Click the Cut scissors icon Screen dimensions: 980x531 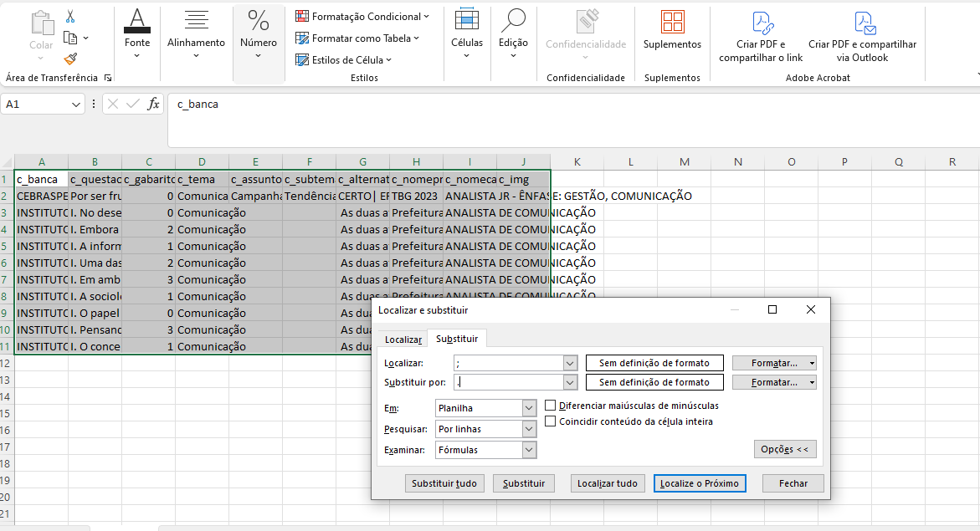[x=70, y=17]
